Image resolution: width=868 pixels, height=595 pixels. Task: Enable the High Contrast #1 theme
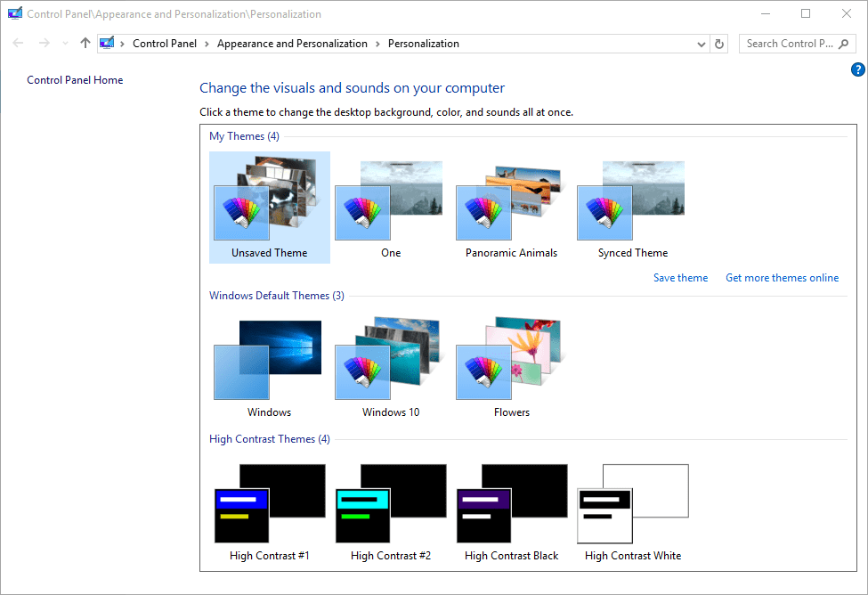coord(270,510)
